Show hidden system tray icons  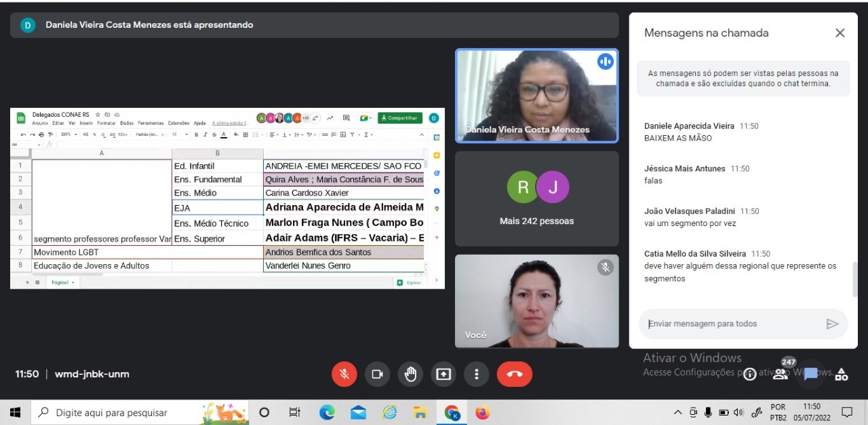[x=677, y=412]
